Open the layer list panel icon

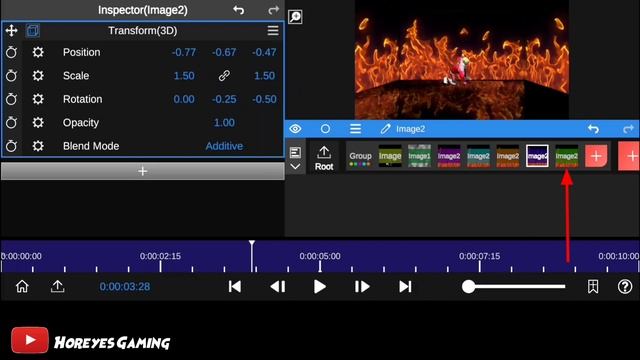(295, 153)
